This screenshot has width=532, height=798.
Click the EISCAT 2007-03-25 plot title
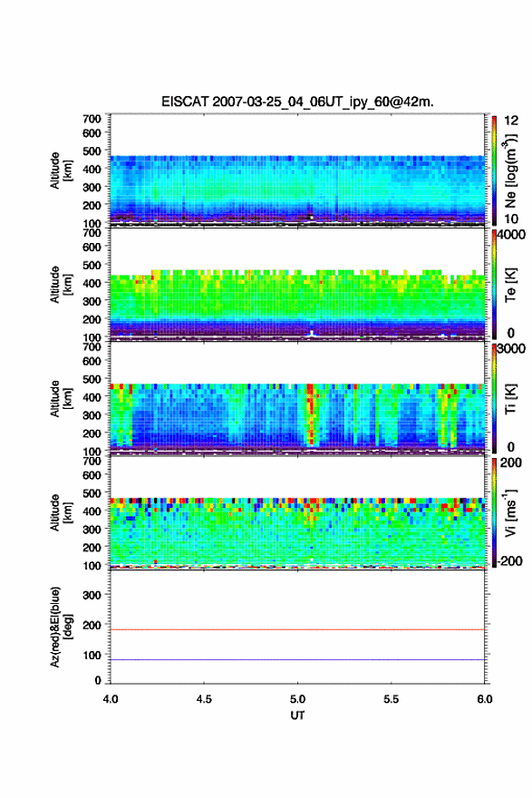click(x=297, y=102)
